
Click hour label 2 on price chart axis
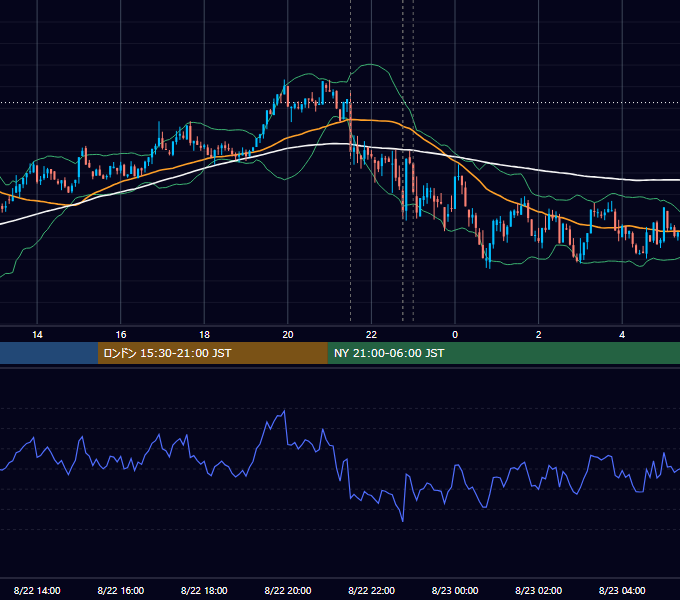pyautogui.click(x=539, y=335)
